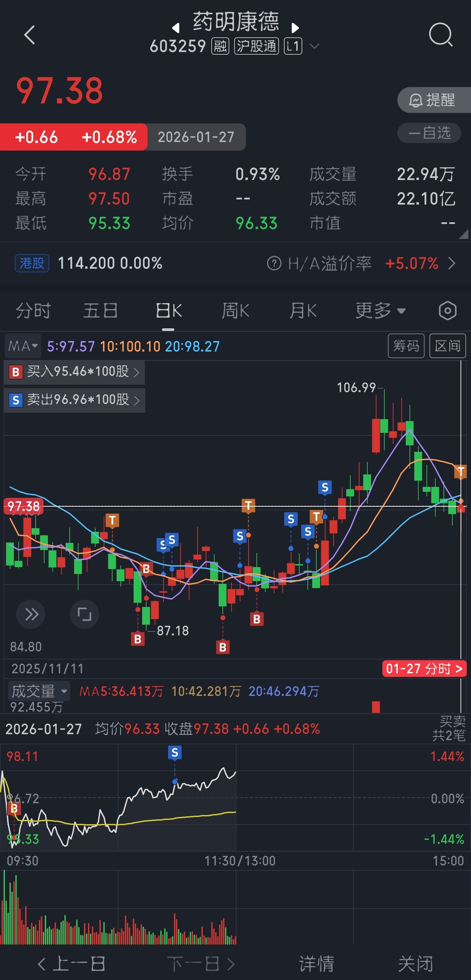Viewport: 471px width, 980px height.
Task: Tap the back arrow icon
Action: (29, 35)
